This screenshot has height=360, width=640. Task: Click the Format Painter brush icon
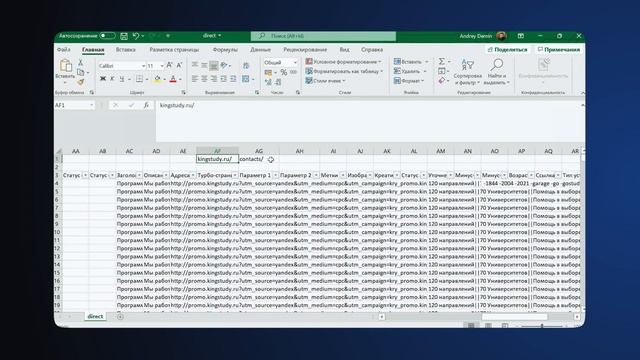tap(80, 82)
